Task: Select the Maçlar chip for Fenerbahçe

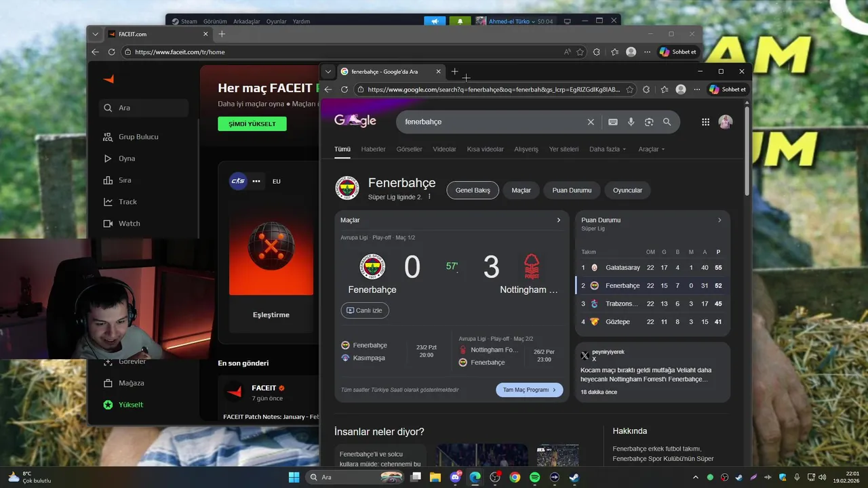Action: [521, 190]
